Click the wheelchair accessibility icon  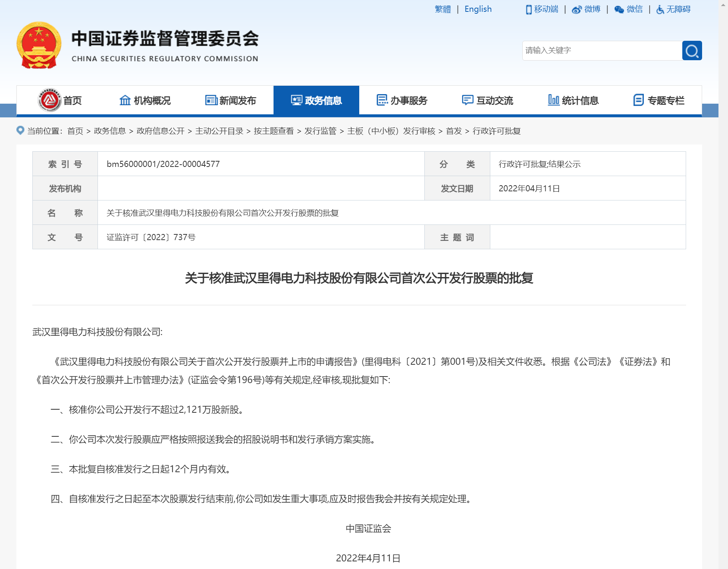(660, 10)
